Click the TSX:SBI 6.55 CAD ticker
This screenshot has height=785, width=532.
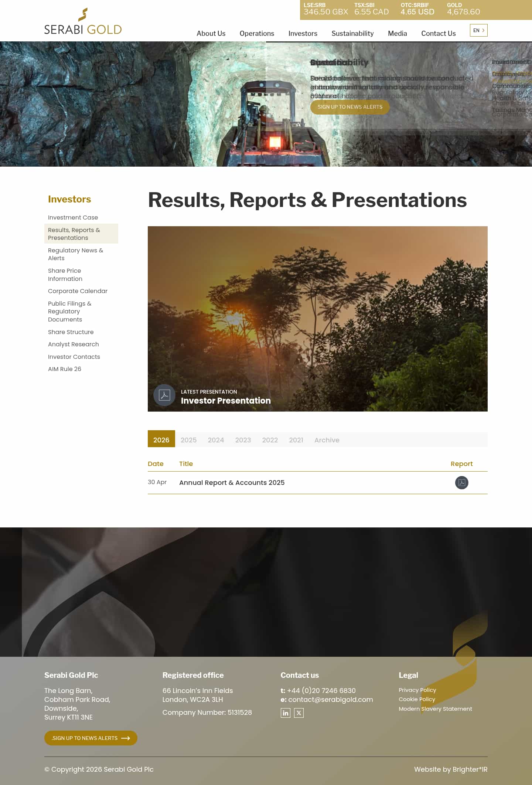tap(371, 9)
